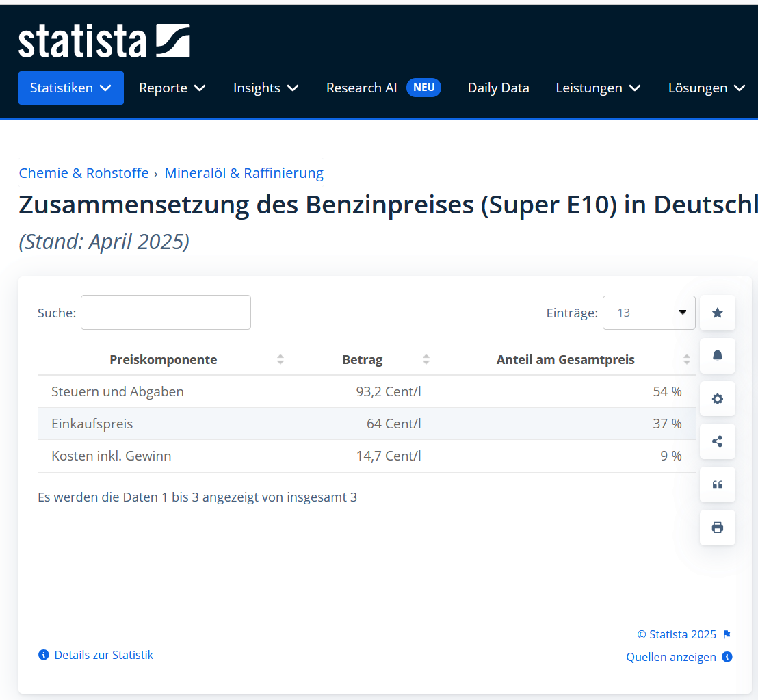This screenshot has height=700, width=758.
Task: Favorite this statistic with star icon
Action: (x=718, y=313)
